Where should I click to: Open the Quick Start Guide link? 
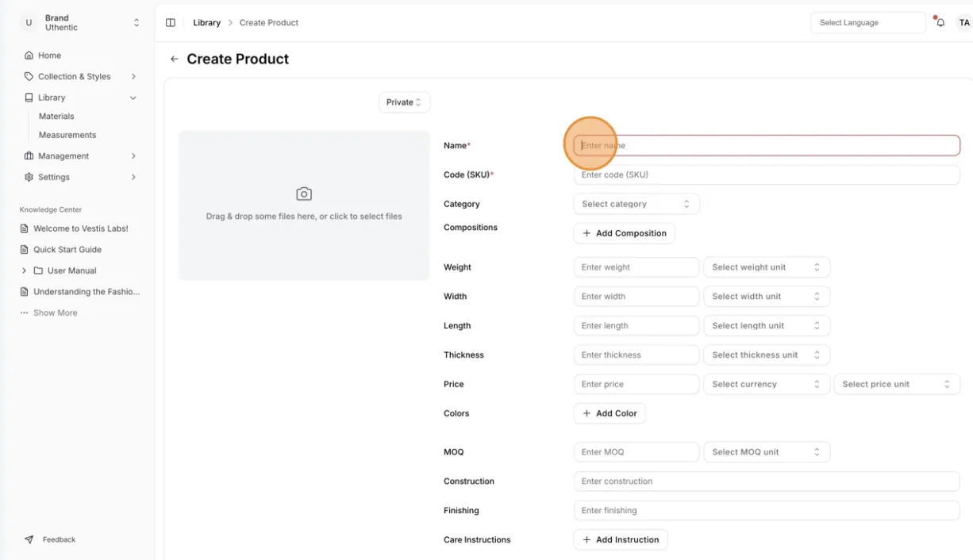point(67,250)
